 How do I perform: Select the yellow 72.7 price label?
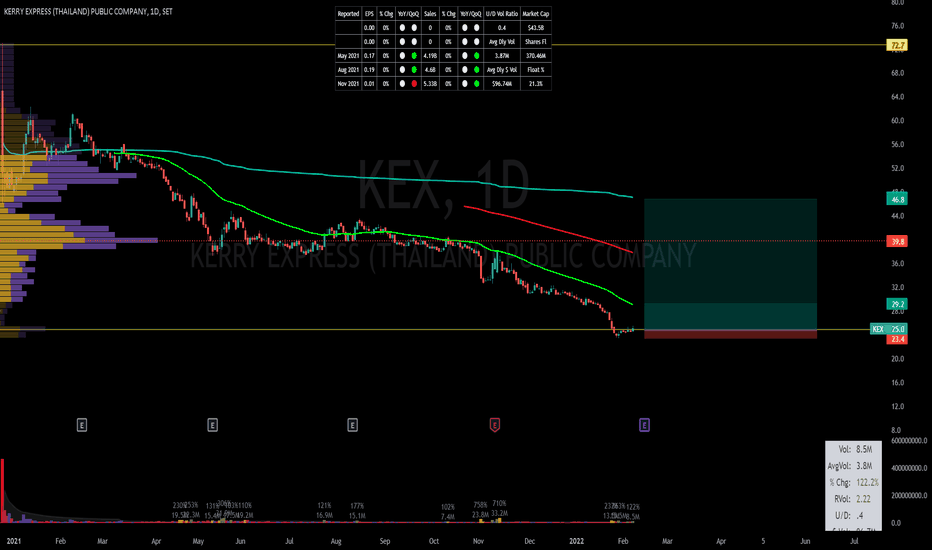897,45
